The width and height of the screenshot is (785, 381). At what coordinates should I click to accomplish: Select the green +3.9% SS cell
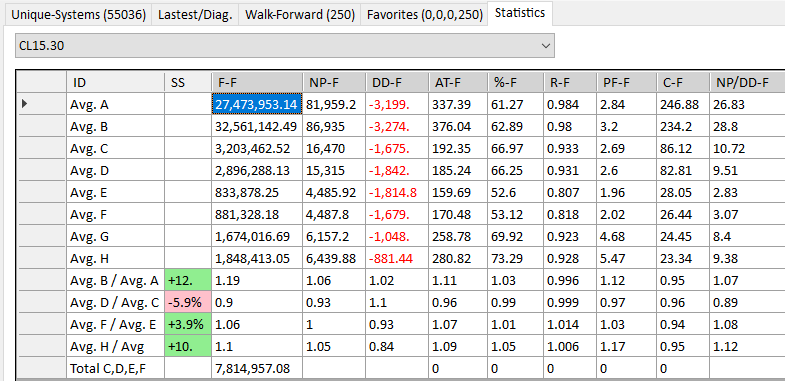pos(188,324)
